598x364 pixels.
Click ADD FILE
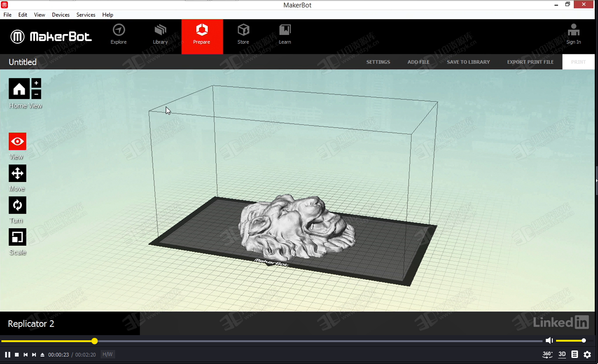[x=419, y=62]
